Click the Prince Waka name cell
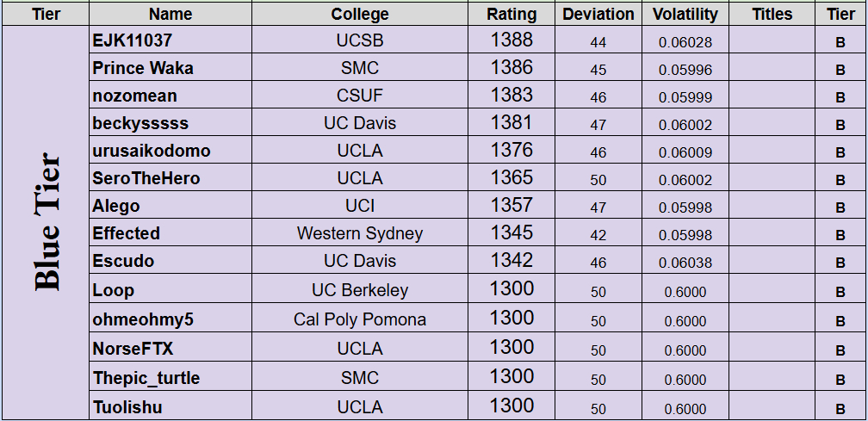The image size is (868, 421). coord(143,68)
